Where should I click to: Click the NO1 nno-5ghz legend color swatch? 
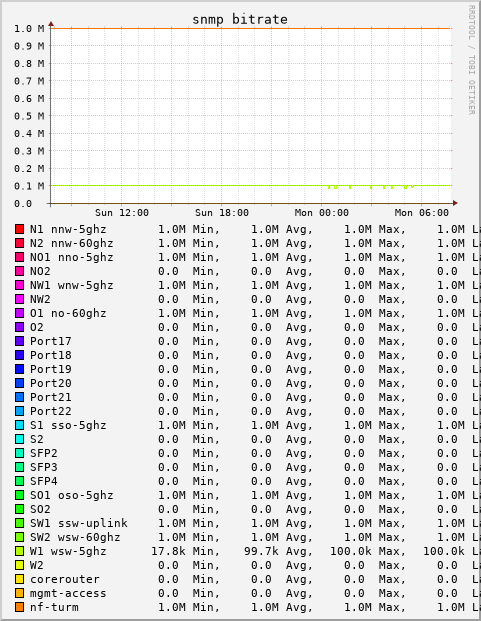[19, 257]
